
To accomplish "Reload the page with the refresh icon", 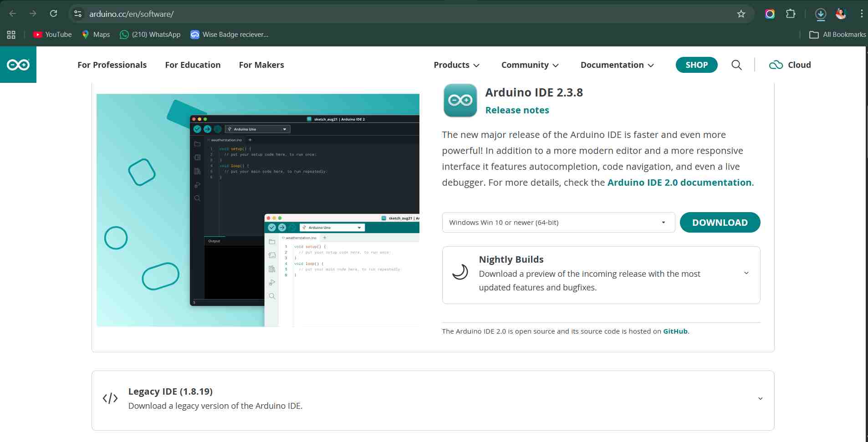I will point(53,14).
